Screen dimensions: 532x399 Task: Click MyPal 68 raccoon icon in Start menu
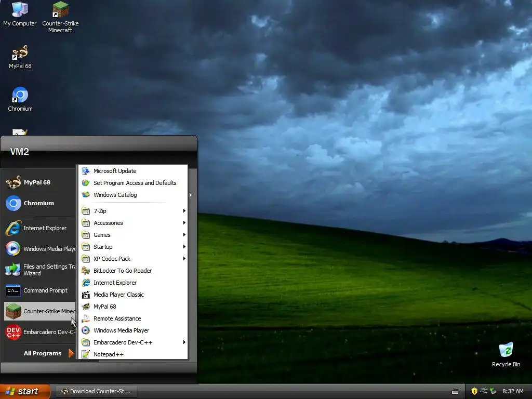click(13, 182)
